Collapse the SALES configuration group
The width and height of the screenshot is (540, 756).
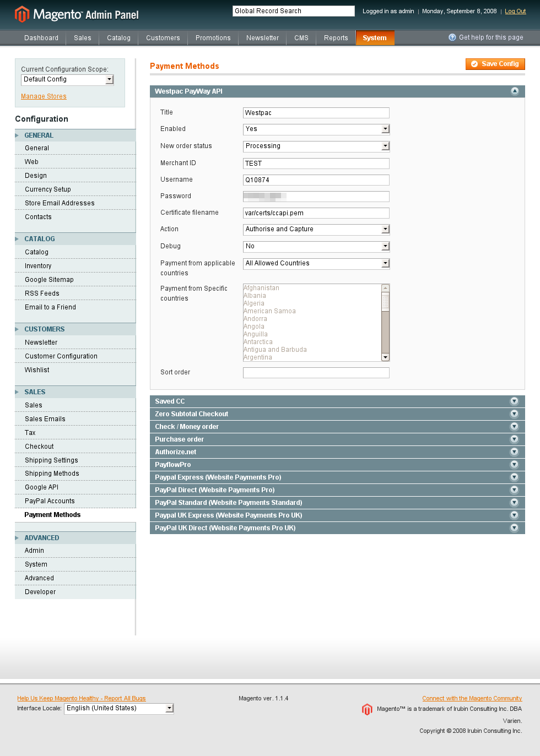point(75,392)
